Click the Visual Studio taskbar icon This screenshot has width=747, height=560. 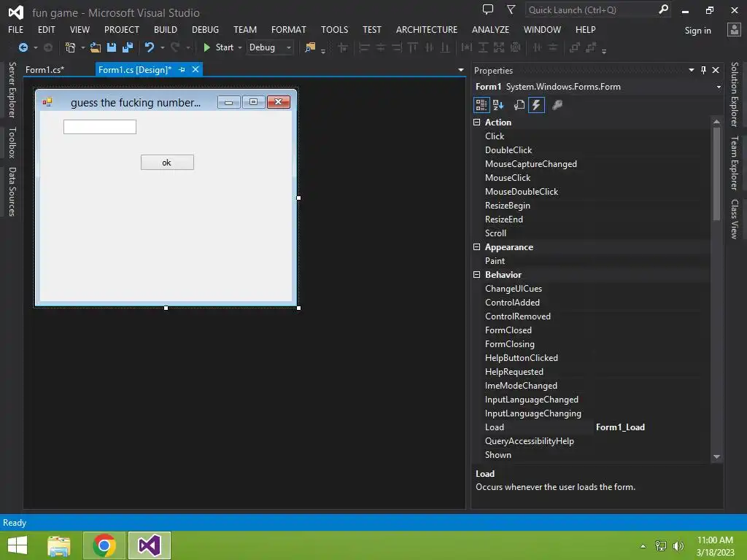(x=149, y=545)
